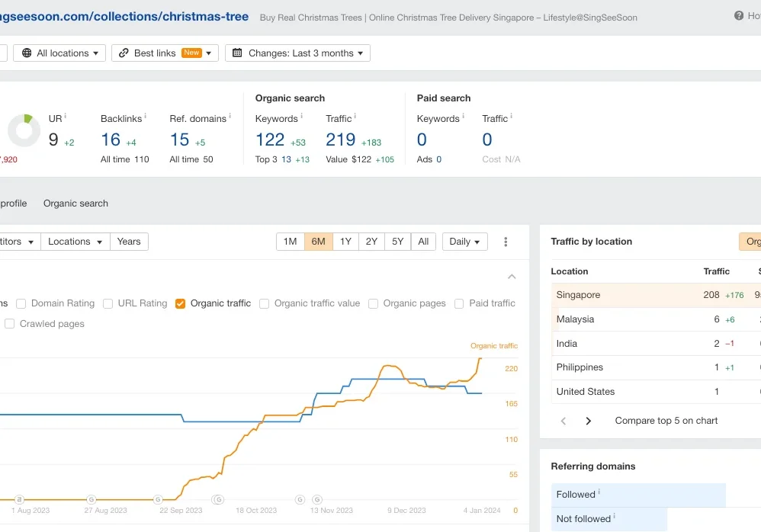Click the three-dot chart options icon
Image resolution: width=761 pixels, height=532 pixels.
pos(506,242)
